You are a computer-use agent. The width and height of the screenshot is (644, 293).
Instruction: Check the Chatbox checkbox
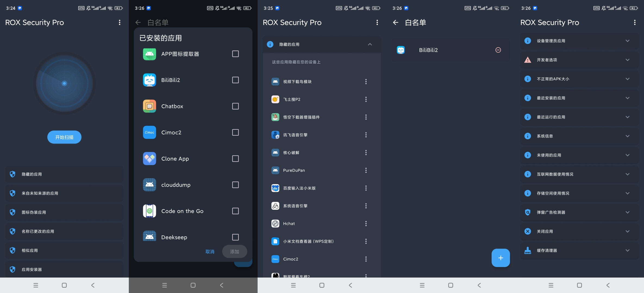point(235,106)
